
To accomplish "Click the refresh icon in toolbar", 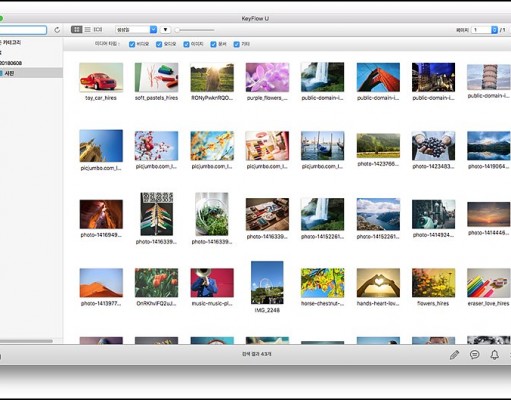I will [x=57, y=30].
